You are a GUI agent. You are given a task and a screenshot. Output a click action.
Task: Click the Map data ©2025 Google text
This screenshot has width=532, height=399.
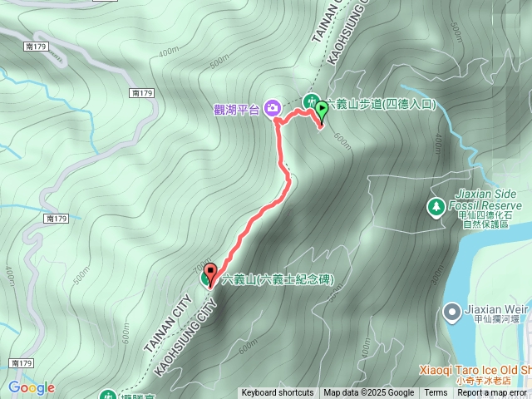point(368,393)
